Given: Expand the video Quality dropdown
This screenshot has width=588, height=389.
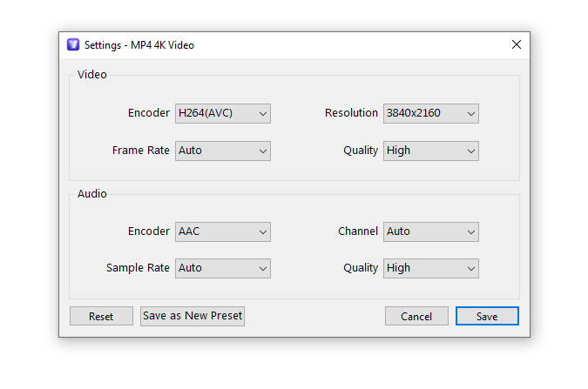Looking at the screenshot, I should tap(431, 151).
